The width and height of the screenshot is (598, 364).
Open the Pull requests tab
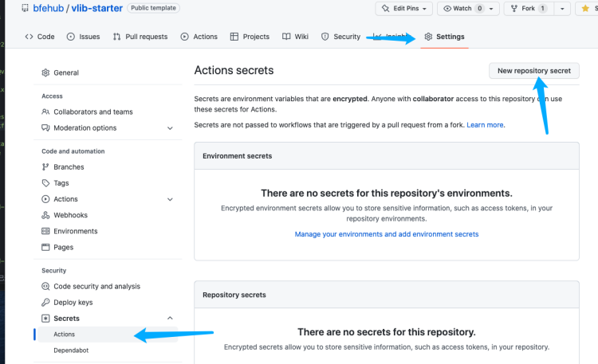140,37
